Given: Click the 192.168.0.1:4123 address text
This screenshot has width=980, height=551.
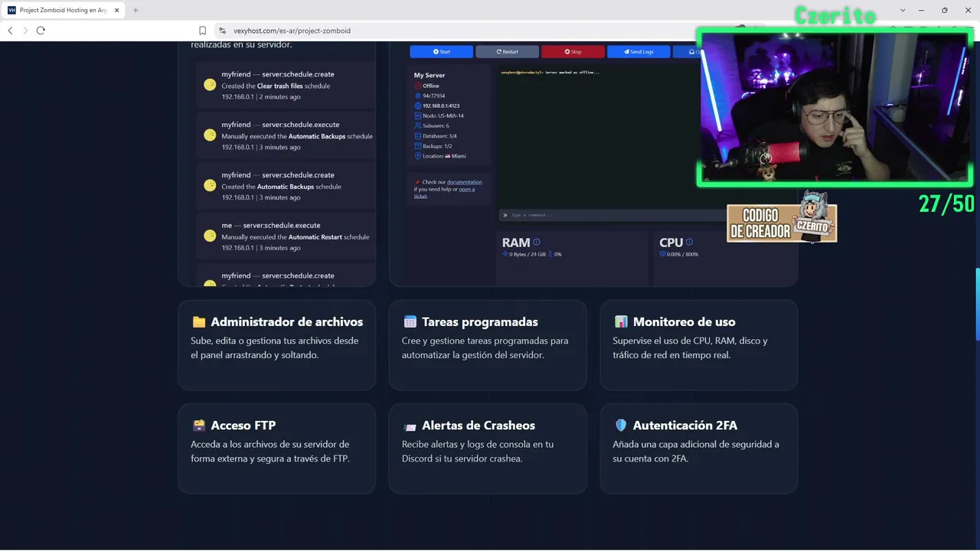Looking at the screenshot, I should coord(441,106).
